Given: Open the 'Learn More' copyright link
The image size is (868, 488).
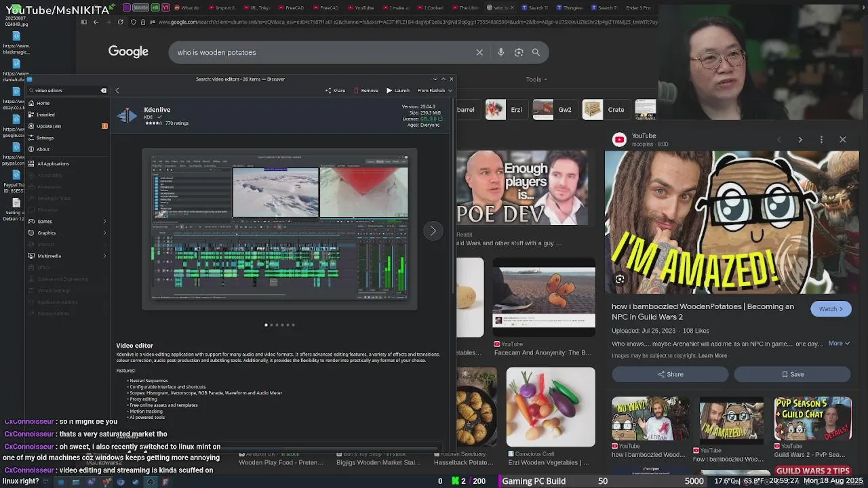Looking at the screenshot, I should tap(712, 356).
